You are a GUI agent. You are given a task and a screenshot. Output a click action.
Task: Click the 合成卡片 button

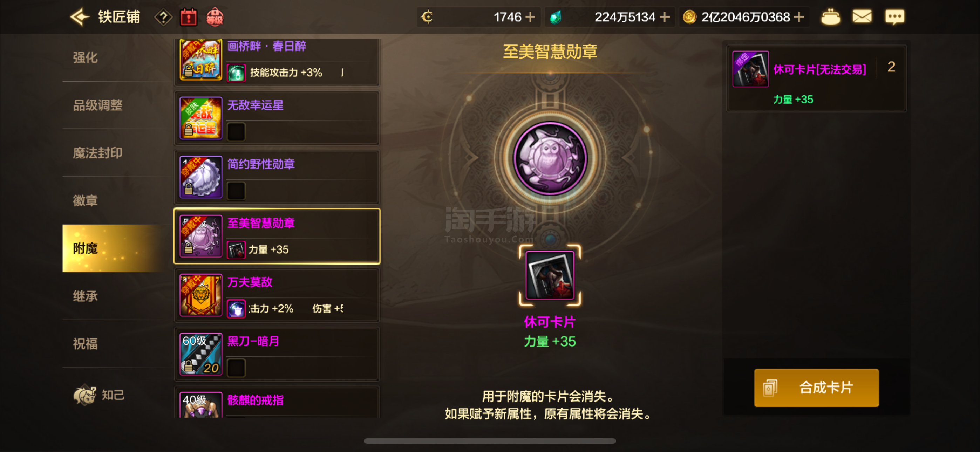click(x=816, y=388)
